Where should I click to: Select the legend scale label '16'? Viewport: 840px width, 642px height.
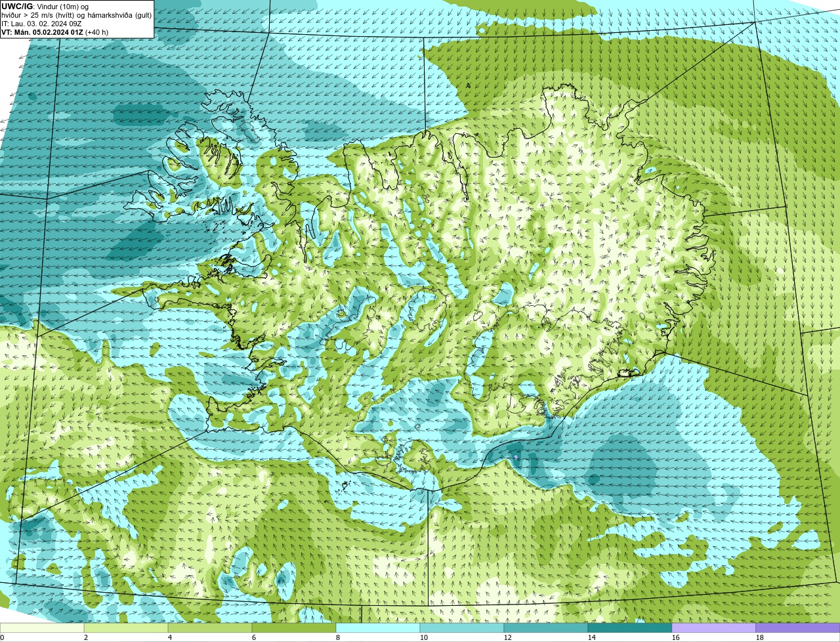676,637
